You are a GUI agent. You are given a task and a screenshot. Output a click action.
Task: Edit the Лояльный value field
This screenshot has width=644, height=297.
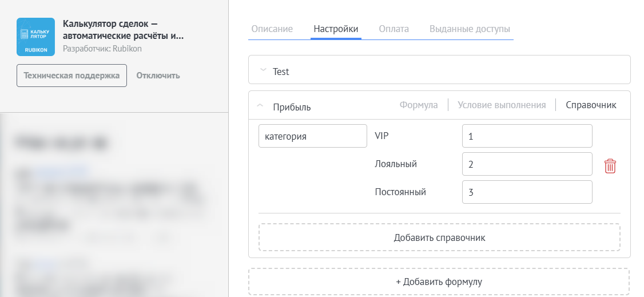coord(527,164)
